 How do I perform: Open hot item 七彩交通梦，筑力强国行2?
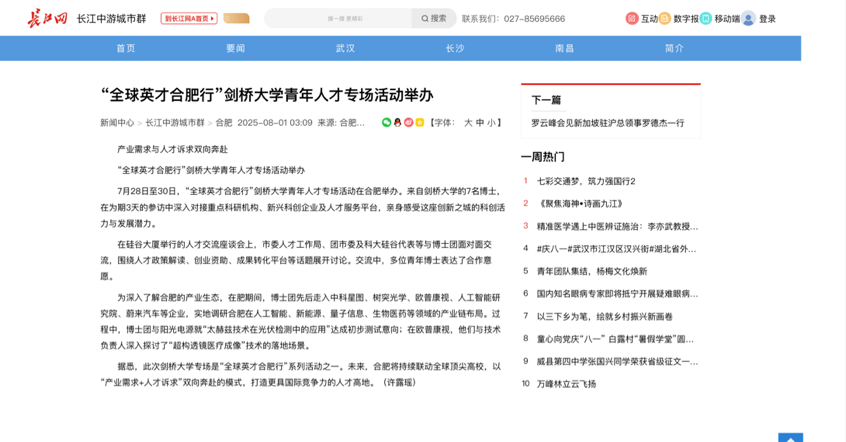pos(586,181)
